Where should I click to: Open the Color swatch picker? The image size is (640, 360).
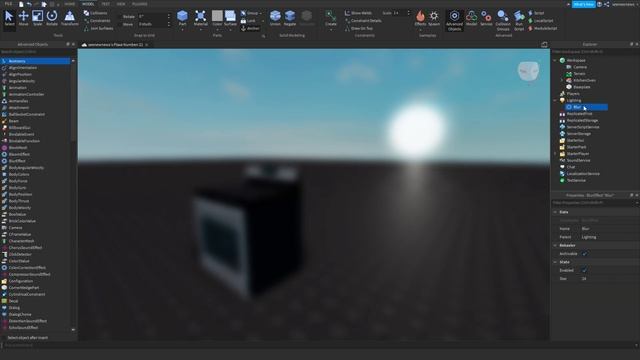pyautogui.click(x=217, y=18)
